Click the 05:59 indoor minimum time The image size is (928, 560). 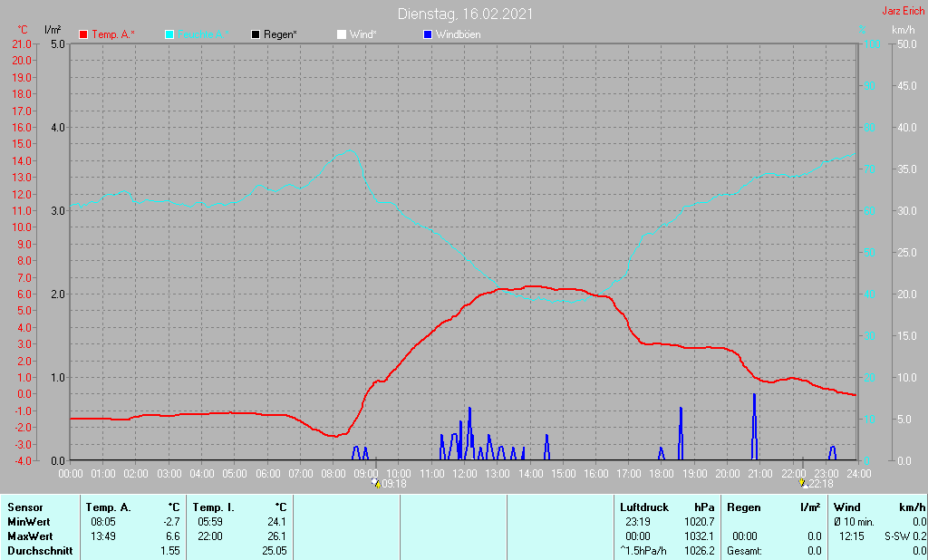(210, 522)
